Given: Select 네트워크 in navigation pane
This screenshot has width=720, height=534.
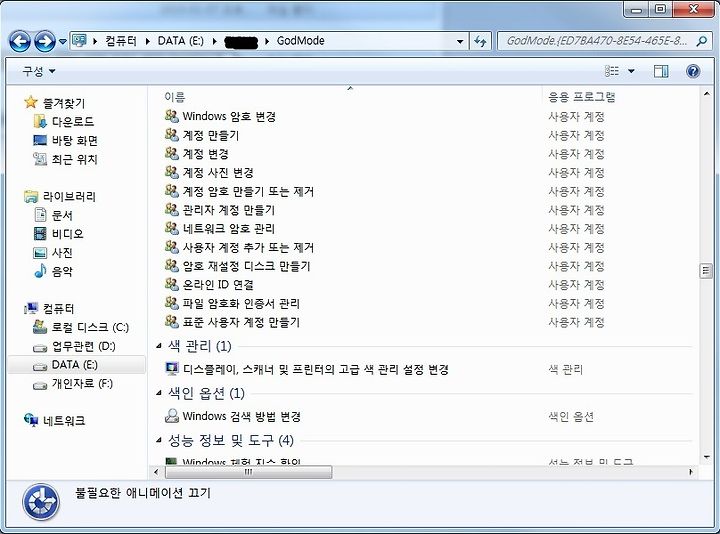Looking at the screenshot, I should click(64, 421).
